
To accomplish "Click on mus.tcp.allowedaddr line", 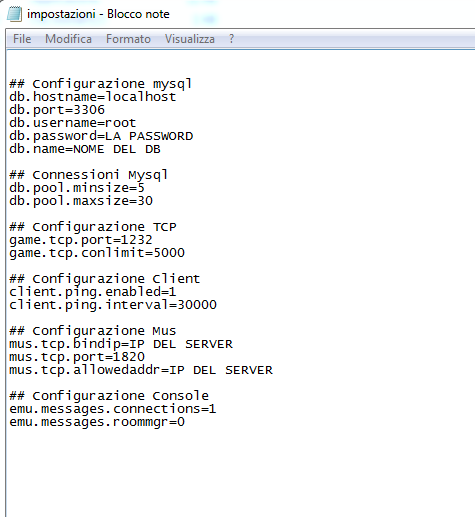I will (x=141, y=370).
